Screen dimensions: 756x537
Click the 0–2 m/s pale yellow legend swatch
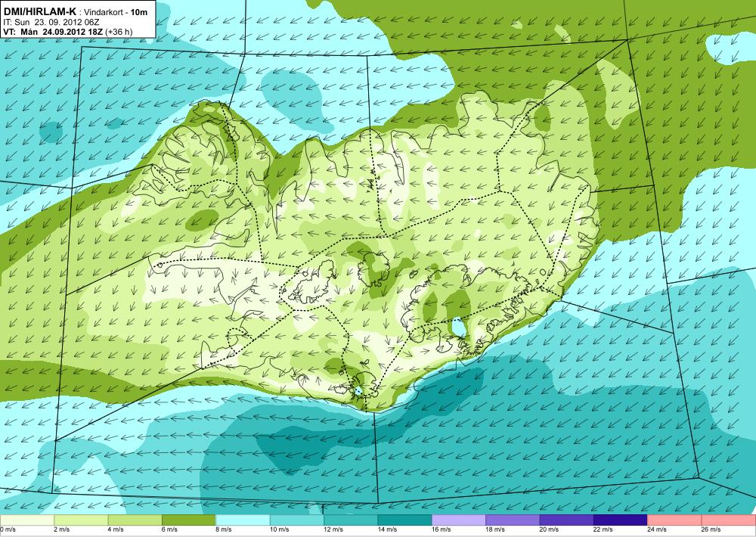pos(26,520)
